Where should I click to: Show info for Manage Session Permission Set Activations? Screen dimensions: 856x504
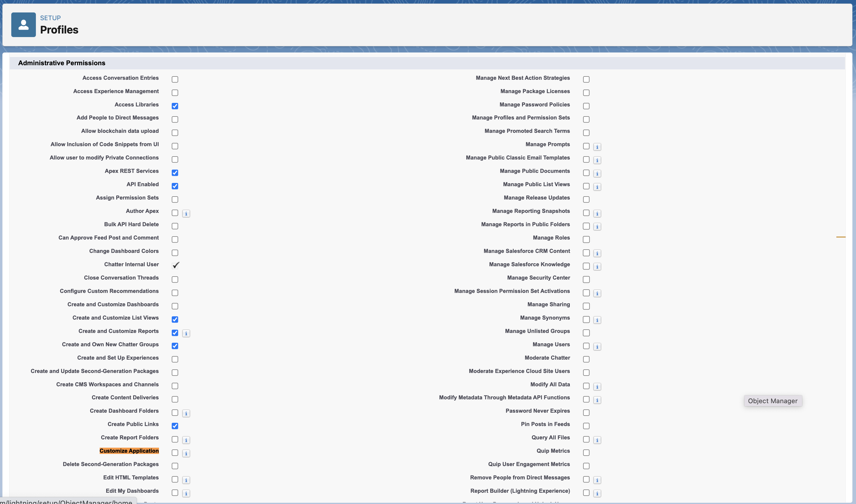tap(597, 294)
